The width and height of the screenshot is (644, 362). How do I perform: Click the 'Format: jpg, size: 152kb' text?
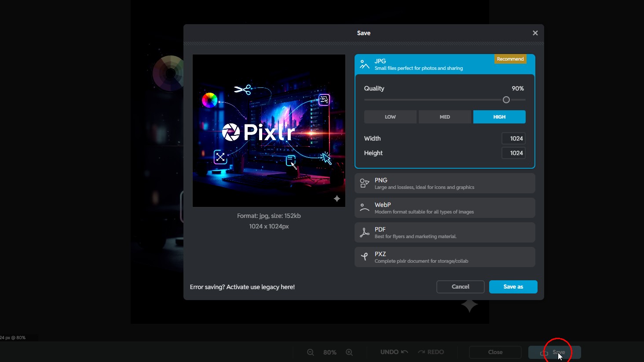click(x=269, y=216)
